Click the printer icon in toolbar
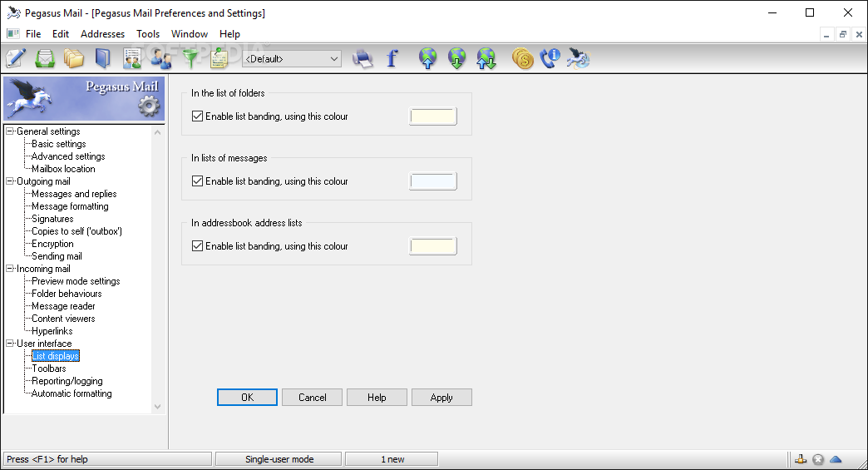 [x=362, y=58]
